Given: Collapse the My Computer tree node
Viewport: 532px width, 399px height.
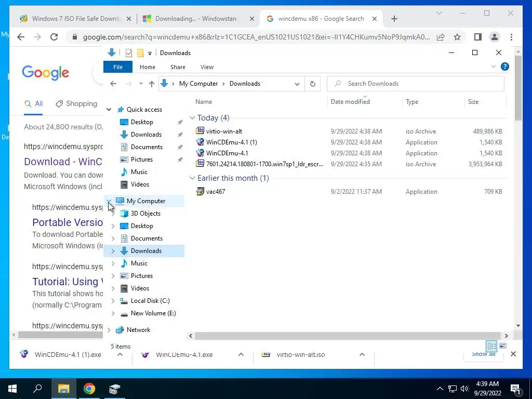Looking at the screenshot, I should click(109, 201).
